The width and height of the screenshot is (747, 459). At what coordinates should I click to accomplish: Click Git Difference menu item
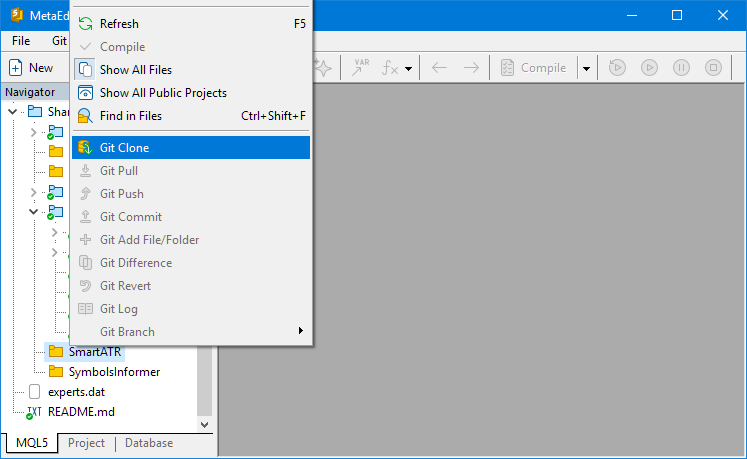coord(191,263)
